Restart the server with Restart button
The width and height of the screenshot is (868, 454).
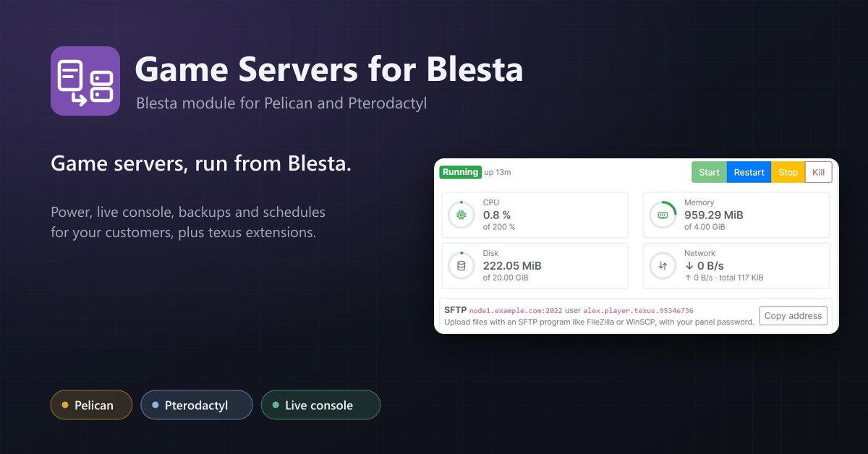coord(749,172)
